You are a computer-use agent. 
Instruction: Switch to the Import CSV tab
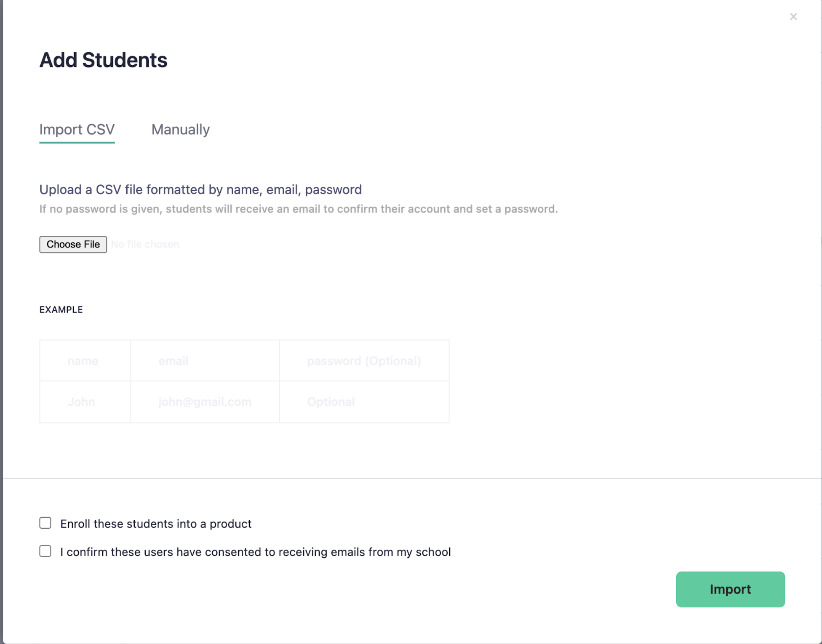pos(77,129)
